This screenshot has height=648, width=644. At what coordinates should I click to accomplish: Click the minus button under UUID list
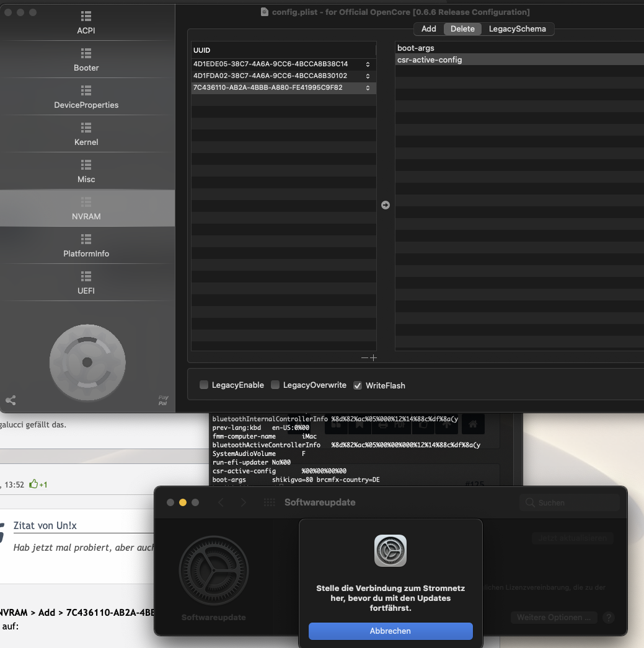coord(364,358)
